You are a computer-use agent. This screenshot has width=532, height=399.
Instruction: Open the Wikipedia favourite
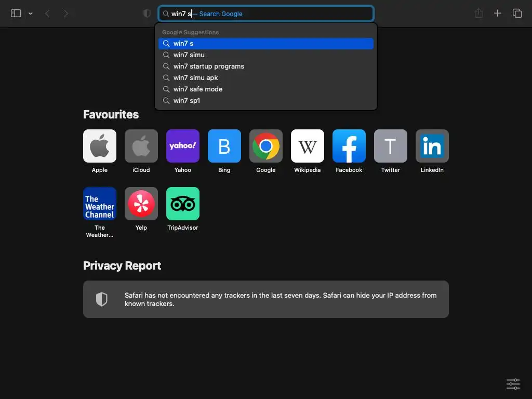coord(308,146)
